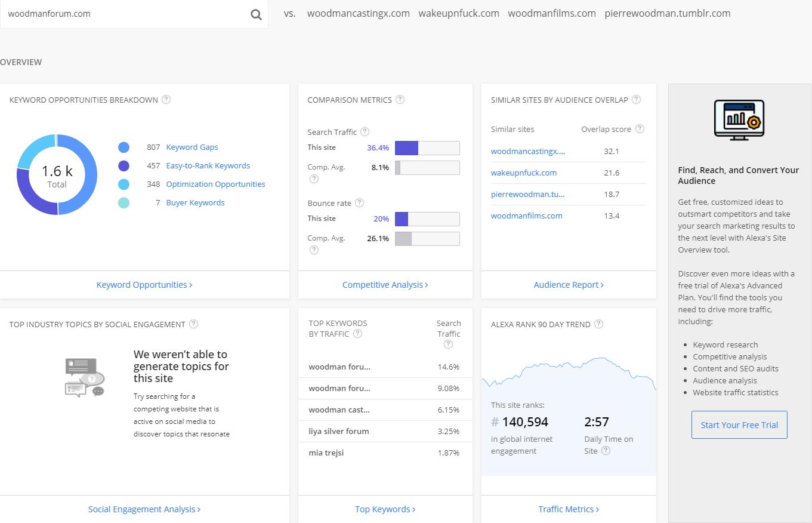Image resolution: width=812 pixels, height=523 pixels.
Task: Click the Overlap score help icon
Action: point(640,129)
